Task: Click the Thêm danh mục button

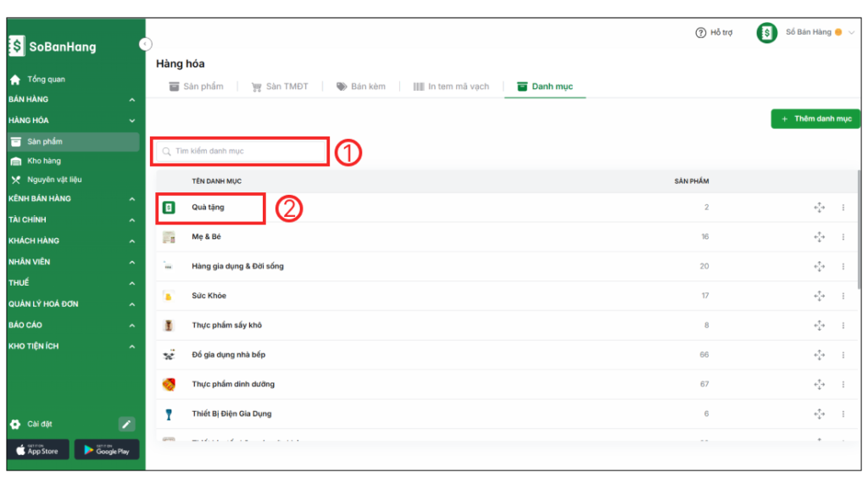Action: [x=815, y=119]
